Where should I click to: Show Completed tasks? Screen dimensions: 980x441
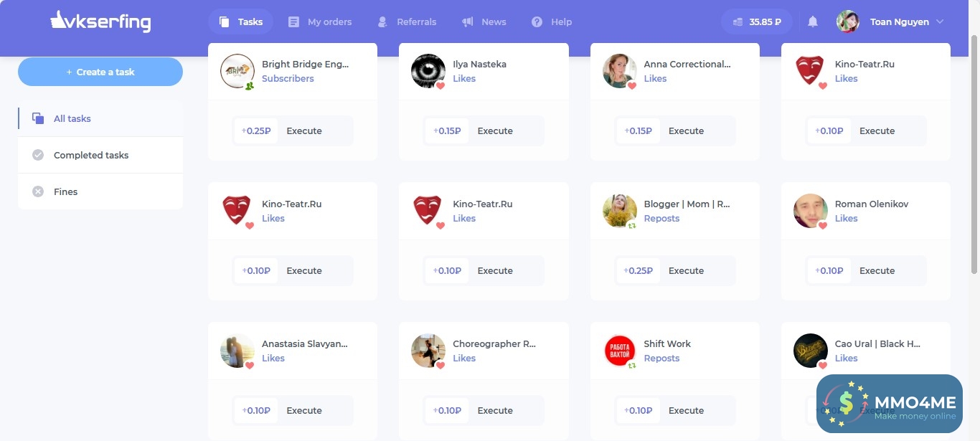tap(100, 155)
